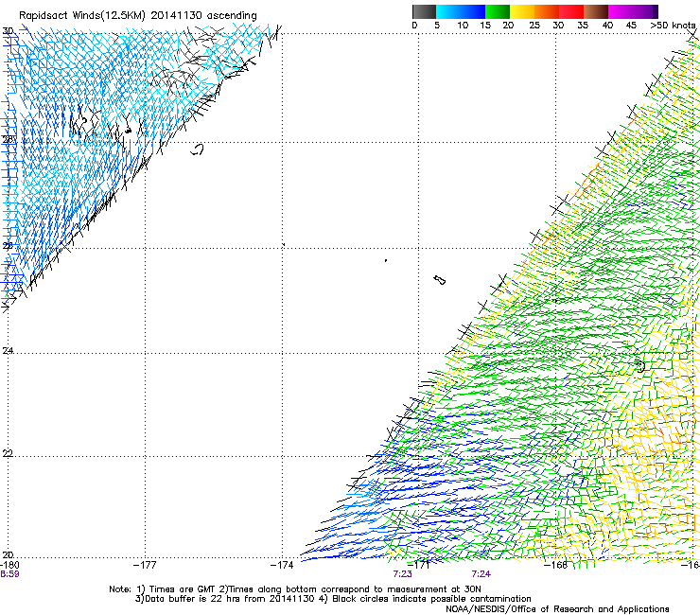Click the longitude label '-171'

tap(419, 565)
